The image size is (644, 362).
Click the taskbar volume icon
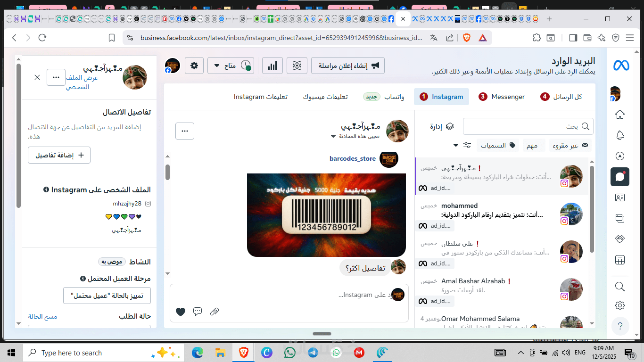click(x=566, y=353)
